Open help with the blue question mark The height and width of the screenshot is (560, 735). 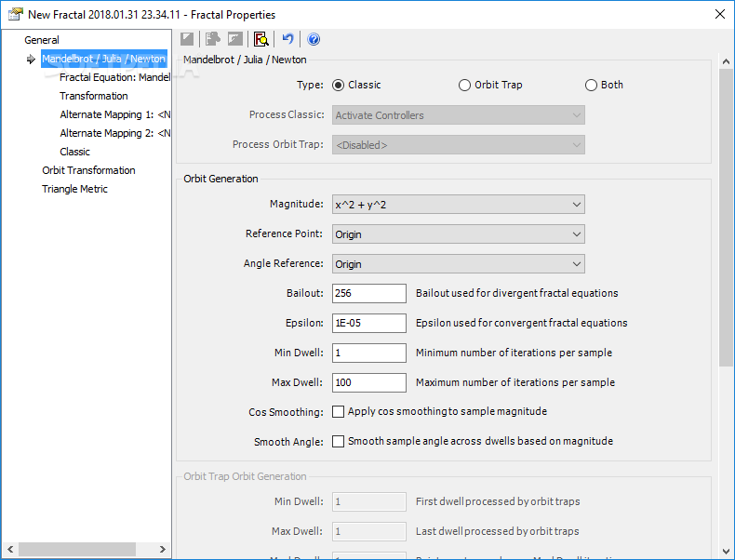[x=314, y=39]
